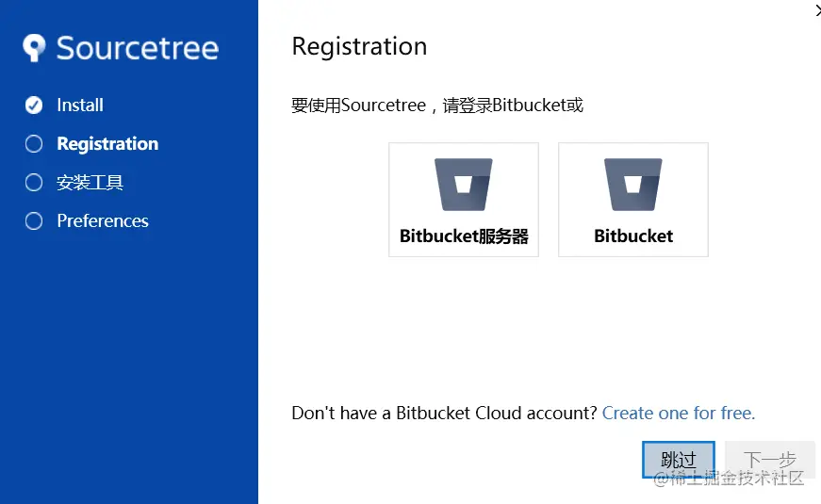Click the 跳过 skip button
Screen dimensions: 821x504
(679, 460)
